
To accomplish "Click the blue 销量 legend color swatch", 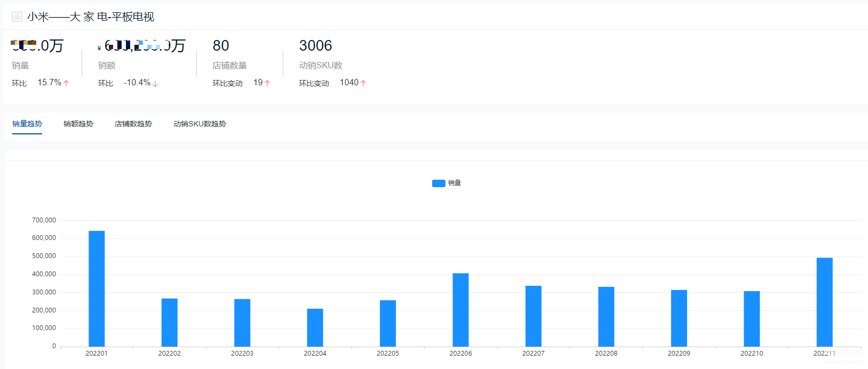I will point(439,183).
